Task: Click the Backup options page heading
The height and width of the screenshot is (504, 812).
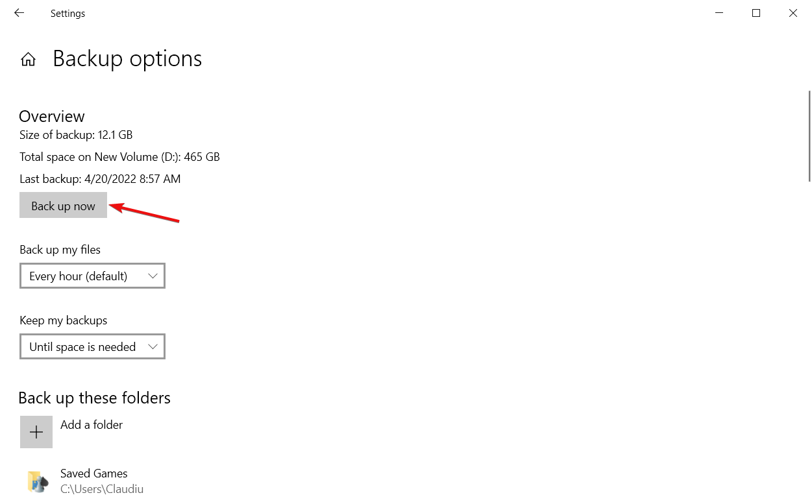Action: coord(127,58)
